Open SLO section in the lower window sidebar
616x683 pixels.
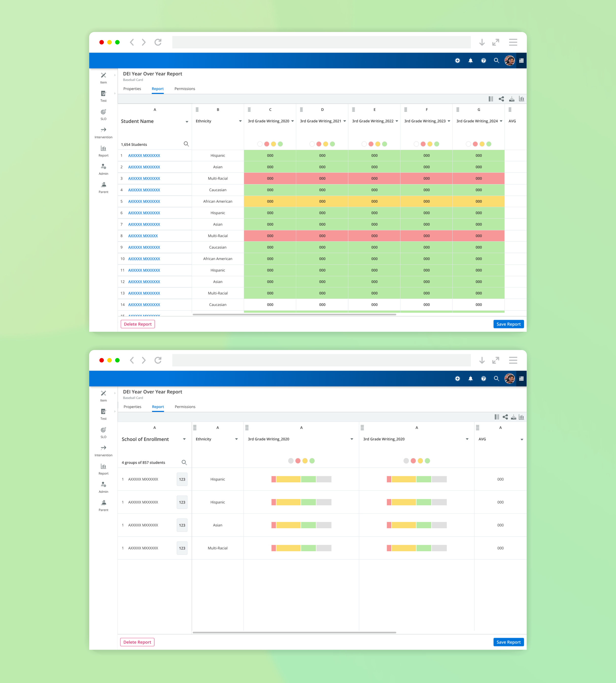click(103, 432)
